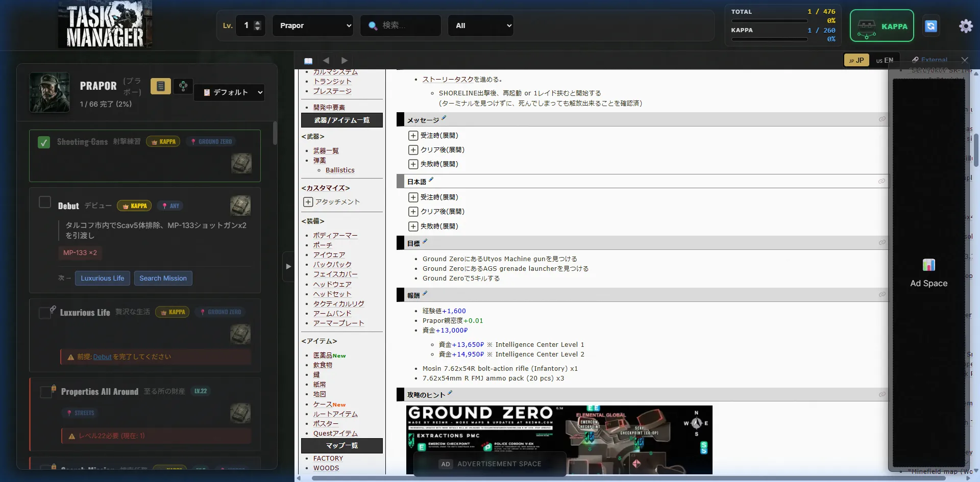The height and width of the screenshot is (482, 980).
Task: Click the wiki horizontal scrollbar
Action: pyautogui.click(x=629, y=478)
